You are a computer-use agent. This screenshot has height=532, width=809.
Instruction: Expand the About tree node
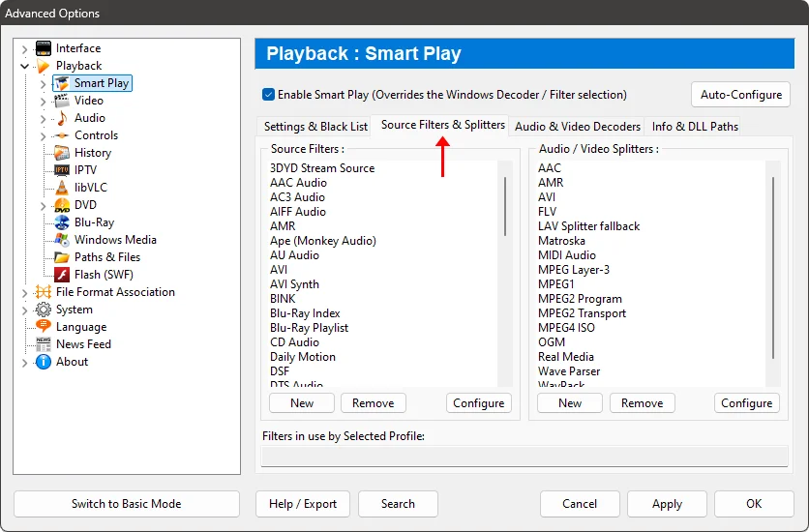[x=25, y=363]
